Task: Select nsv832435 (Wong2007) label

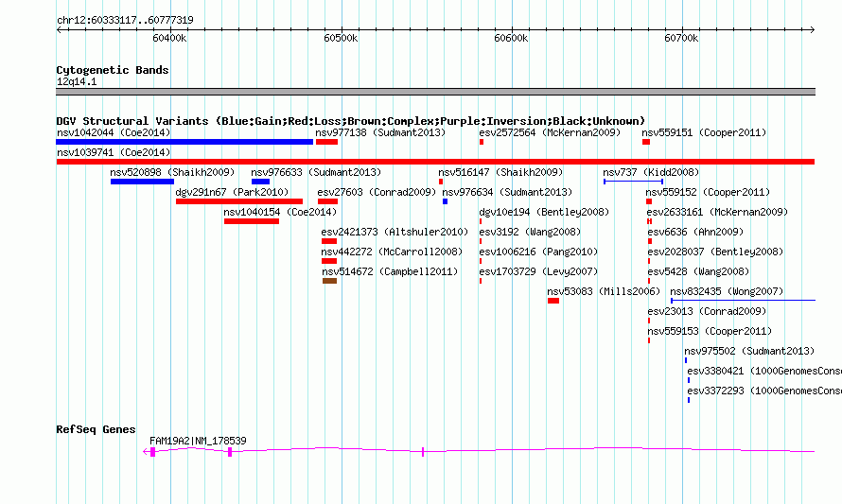Action: [727, 291]
